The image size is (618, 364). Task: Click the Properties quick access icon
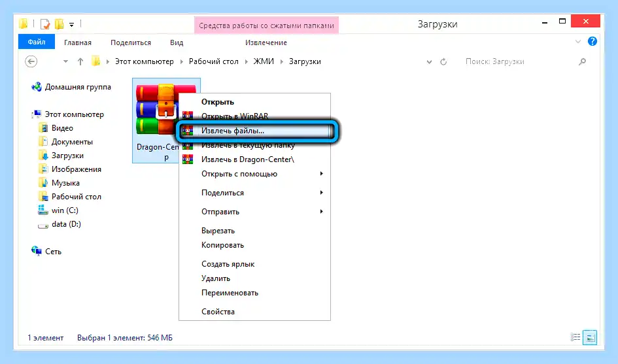45,24
